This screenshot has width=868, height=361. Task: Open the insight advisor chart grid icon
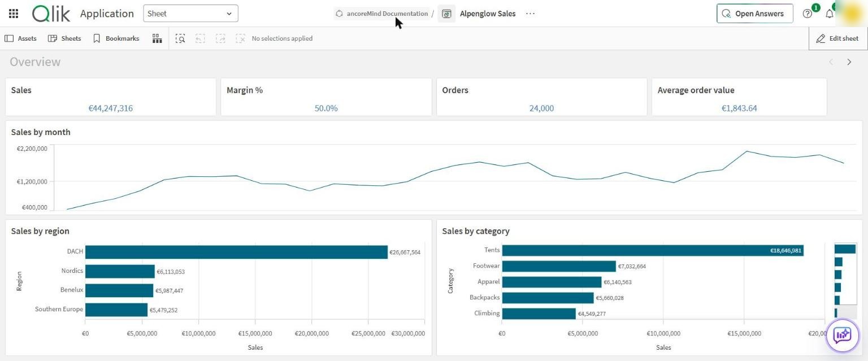[157, 38]
